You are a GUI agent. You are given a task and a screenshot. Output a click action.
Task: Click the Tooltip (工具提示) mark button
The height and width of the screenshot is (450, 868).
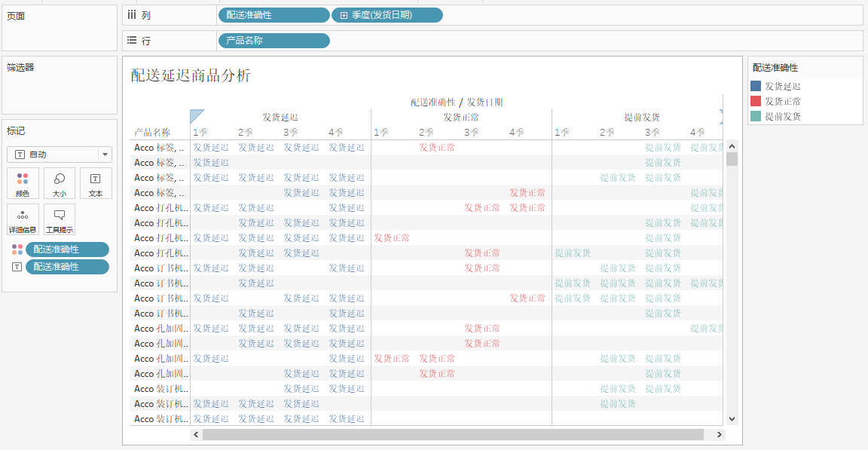click(x=60, y=219)
